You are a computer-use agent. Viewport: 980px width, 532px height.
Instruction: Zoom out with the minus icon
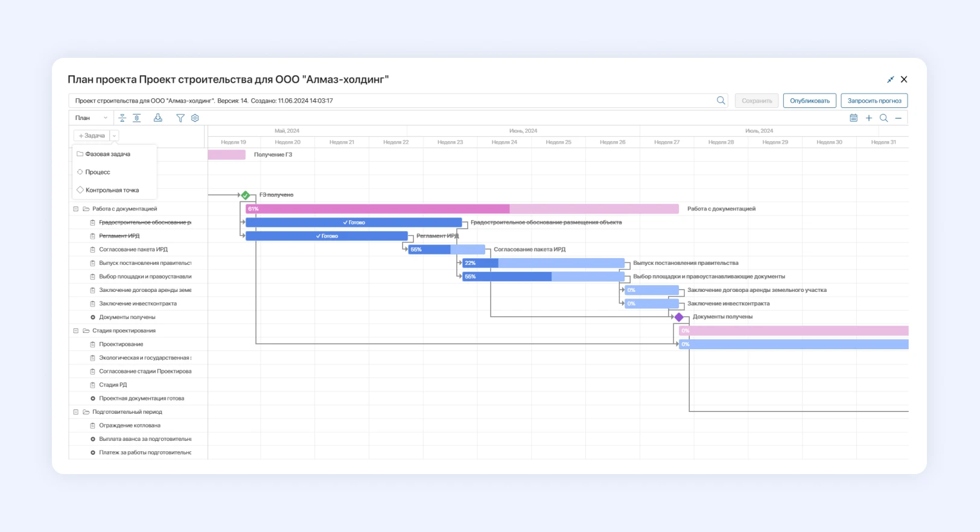pyautogui.click(x=899, y=118)
